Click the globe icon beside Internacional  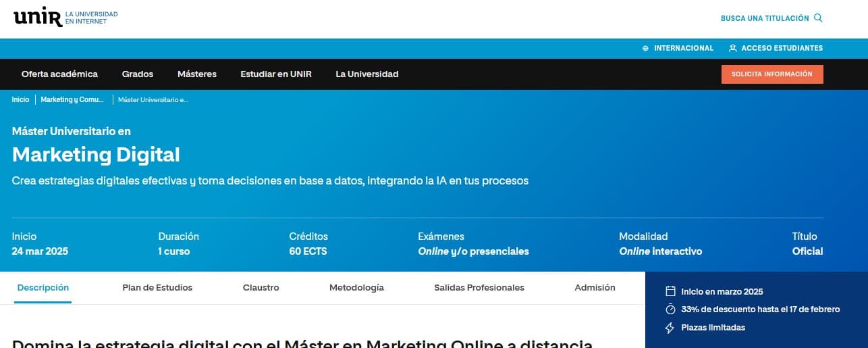click(645, 49)
